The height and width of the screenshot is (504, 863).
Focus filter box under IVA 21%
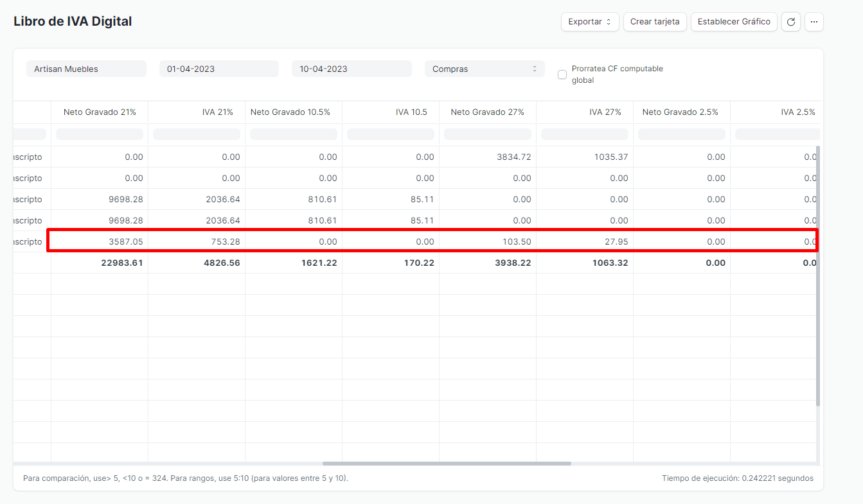pos(197,134)
